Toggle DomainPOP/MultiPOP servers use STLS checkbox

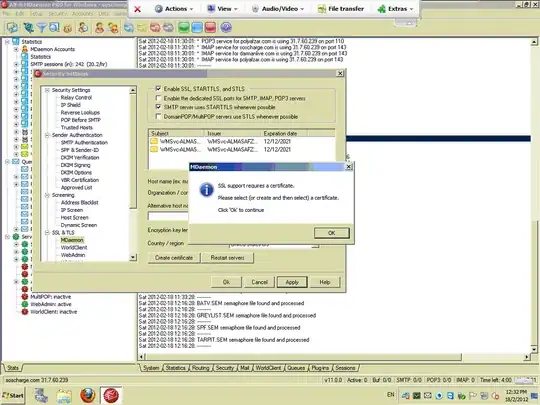[158, 116]
